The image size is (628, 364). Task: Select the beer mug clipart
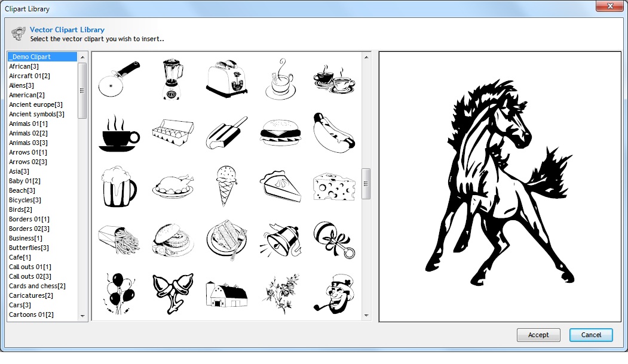(x=119, y=185)
